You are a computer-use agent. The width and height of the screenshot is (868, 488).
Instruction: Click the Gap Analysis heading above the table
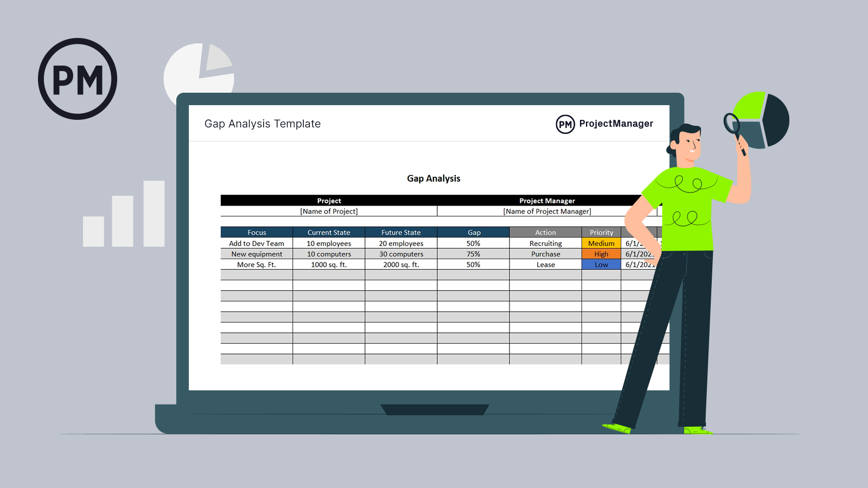coord(433,178)
